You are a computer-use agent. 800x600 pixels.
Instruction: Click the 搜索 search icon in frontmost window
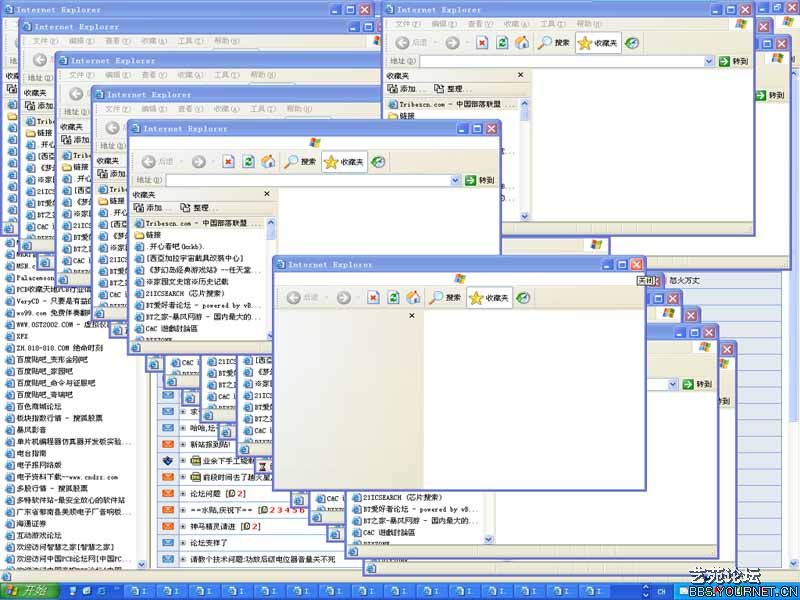(445, 297)
